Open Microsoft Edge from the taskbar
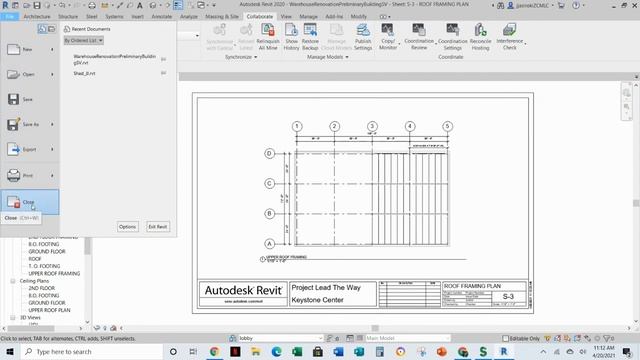The height and width of the screenshot is (360, 640). click(x=276, y=352)
